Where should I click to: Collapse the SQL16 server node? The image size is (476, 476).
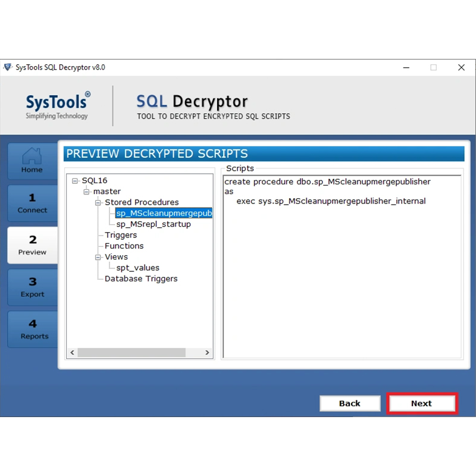point(75,181)
